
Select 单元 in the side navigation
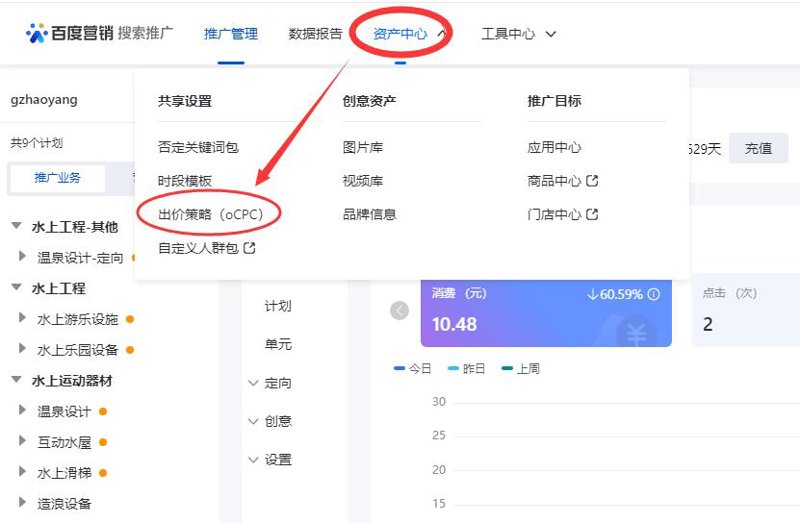coord(278,344)
